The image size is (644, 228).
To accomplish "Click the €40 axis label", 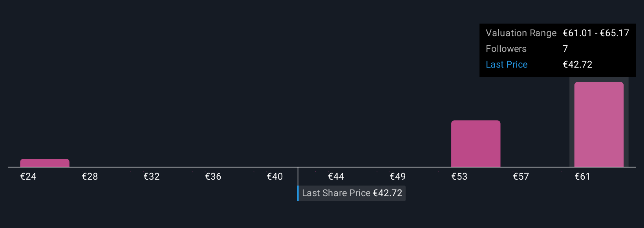I will [x=275, y=177].
